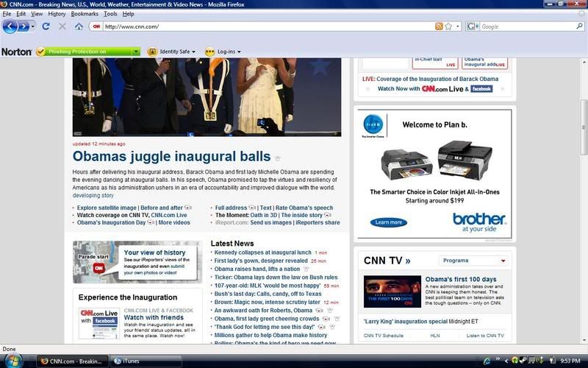Reload the current page

coord(46,26)
